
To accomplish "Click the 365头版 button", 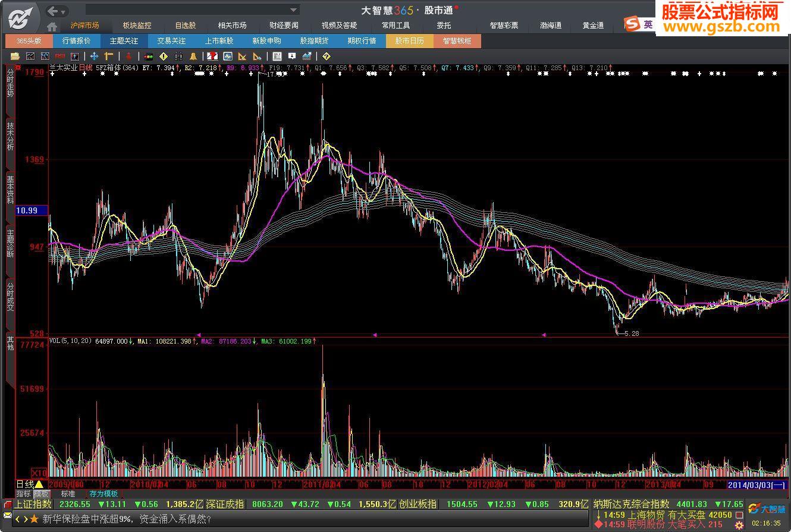I will [x=29, y=41].
